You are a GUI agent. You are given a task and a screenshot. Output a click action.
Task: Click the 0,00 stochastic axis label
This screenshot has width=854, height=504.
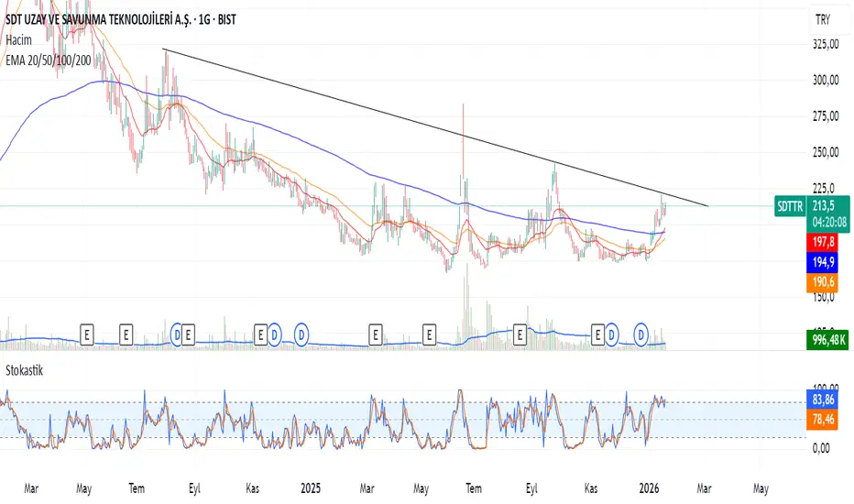[821, 448]
